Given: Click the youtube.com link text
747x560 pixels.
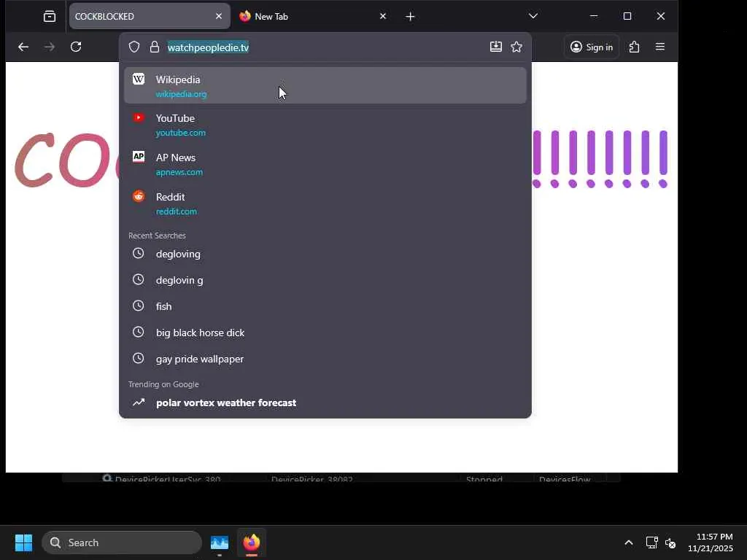Looking at the screenshot, I should [181, 133].
